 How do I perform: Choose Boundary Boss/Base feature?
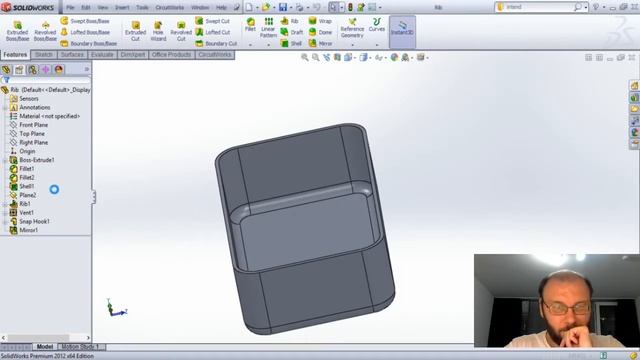(89, 43)
